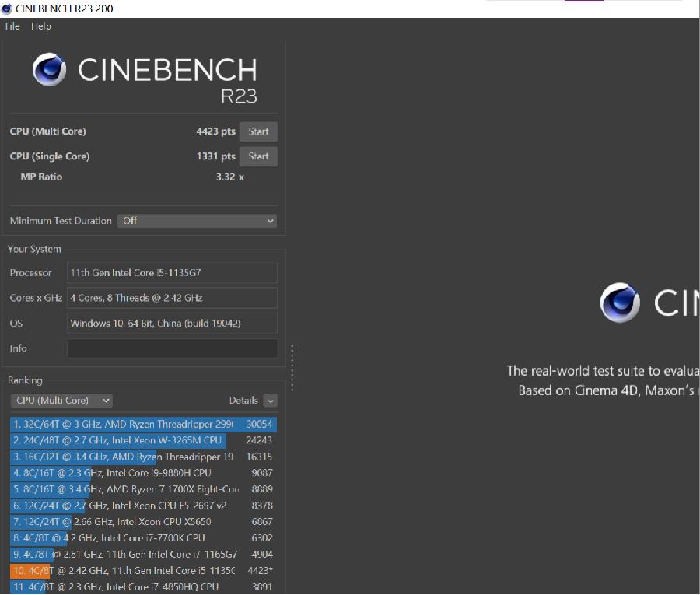Screen dimensions: 700x595
Task: Expand the ranking Details dropdown arrow
Action: pyautogui.click(x=270, y=401)
